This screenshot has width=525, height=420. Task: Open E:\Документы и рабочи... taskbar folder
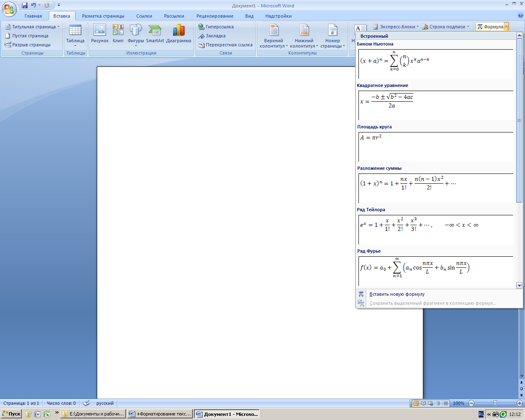point(93,414)
